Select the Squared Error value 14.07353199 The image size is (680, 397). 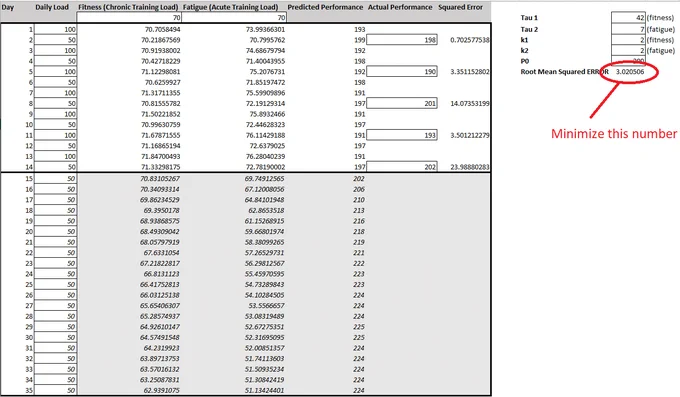(x=470, y=103)
